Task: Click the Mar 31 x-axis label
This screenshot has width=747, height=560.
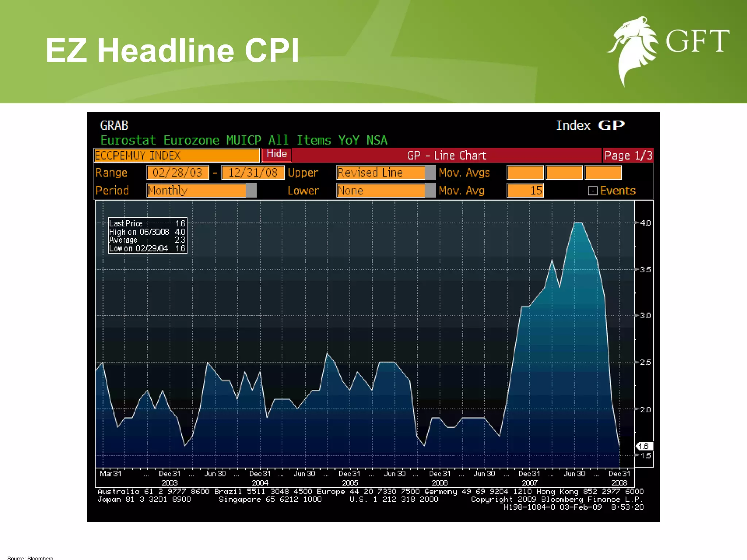Action: tap(111, 474)
